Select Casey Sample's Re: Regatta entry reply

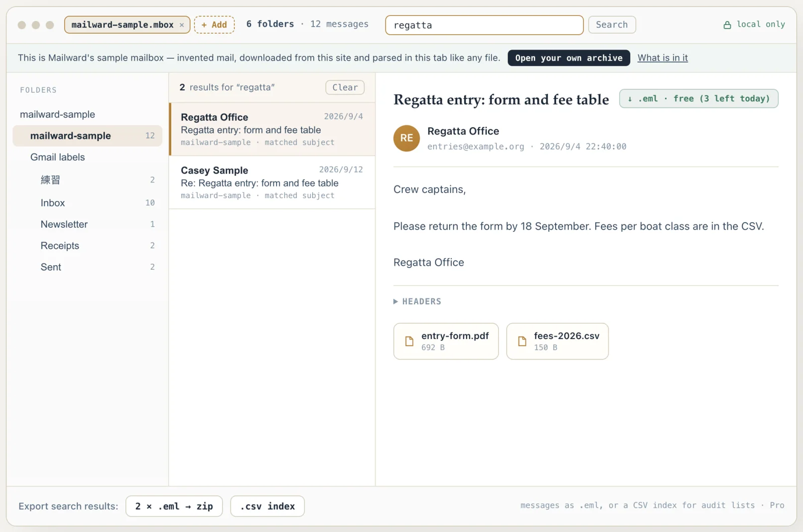click(272, 183)
